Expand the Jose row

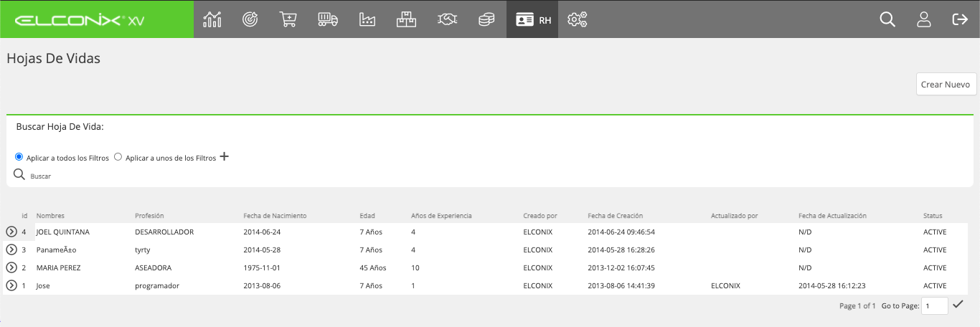click(11, 285)
